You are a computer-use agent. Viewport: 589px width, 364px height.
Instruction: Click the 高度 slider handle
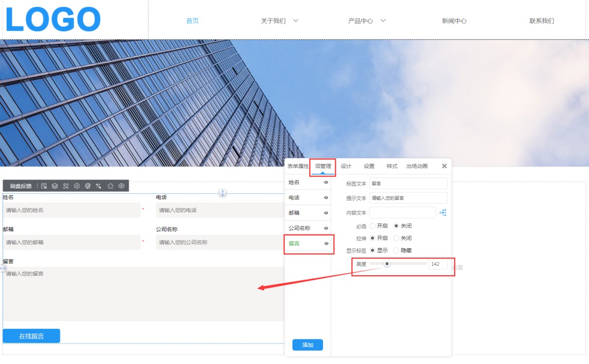coord(387,264)
